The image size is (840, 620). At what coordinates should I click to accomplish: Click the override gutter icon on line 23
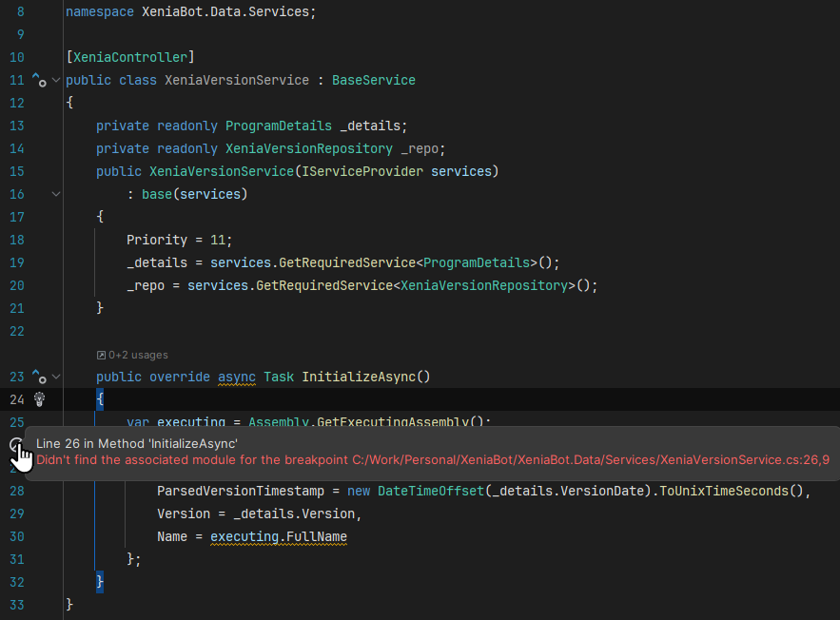click(x=38, y=378)
